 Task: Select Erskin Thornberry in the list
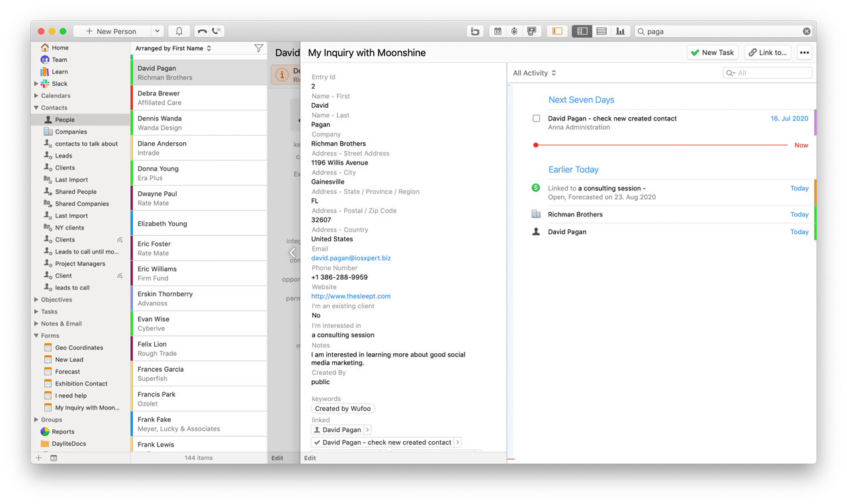(x=199, y=298)
